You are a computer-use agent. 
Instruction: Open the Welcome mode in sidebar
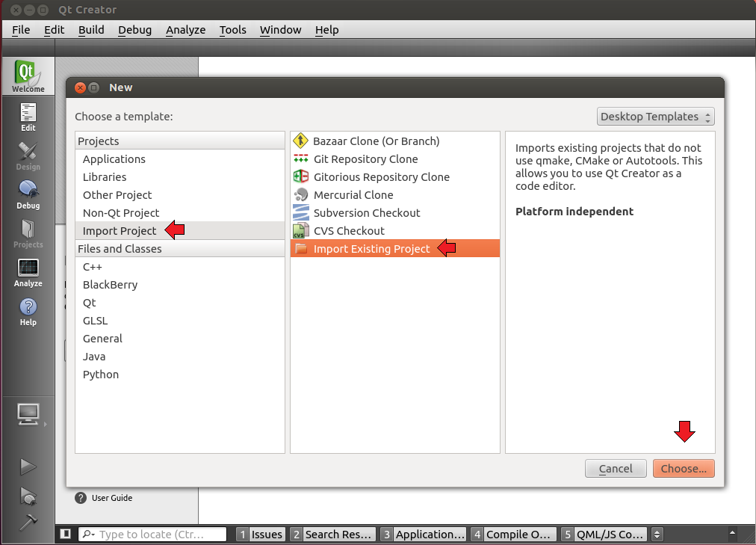click(x=28, y=76)
